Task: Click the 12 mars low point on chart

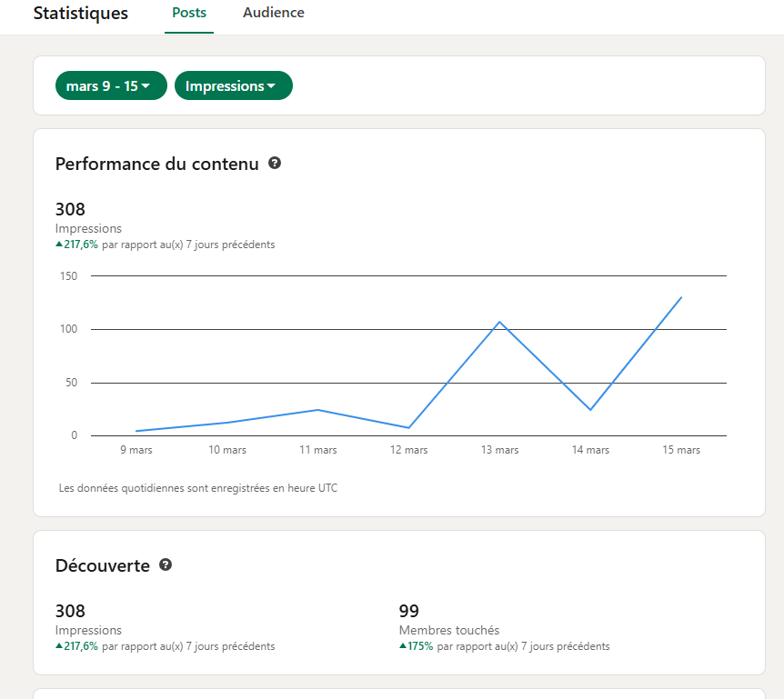Action: tap(409, 428)
